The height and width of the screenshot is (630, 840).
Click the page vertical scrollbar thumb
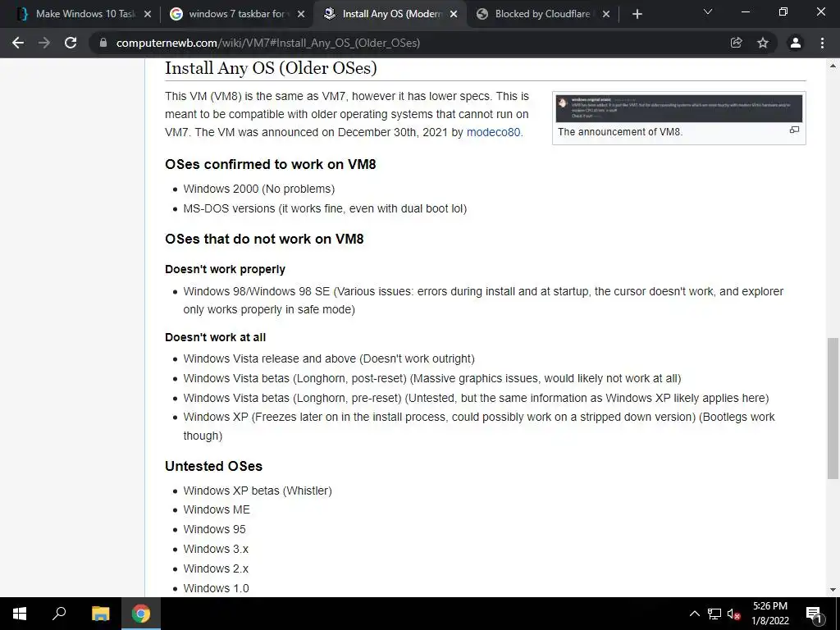point(833,408)
